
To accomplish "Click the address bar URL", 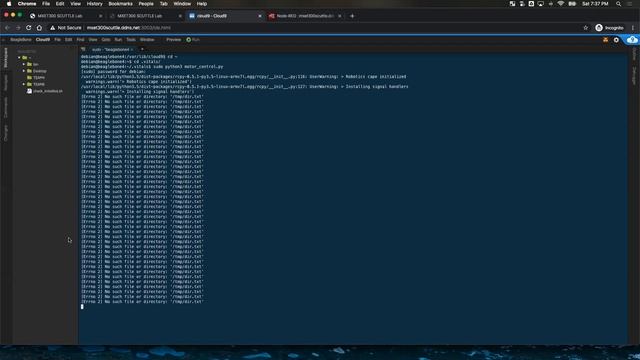I will pyautogui.click(x=129, y=28).
